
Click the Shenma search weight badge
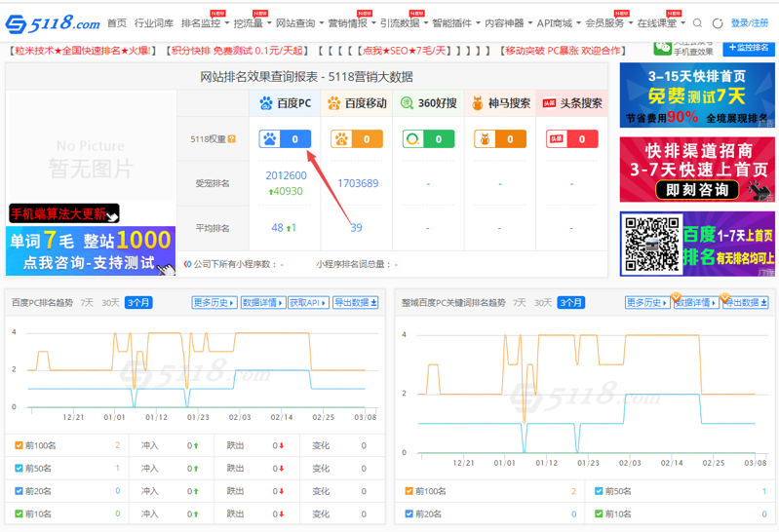(500, 139)
